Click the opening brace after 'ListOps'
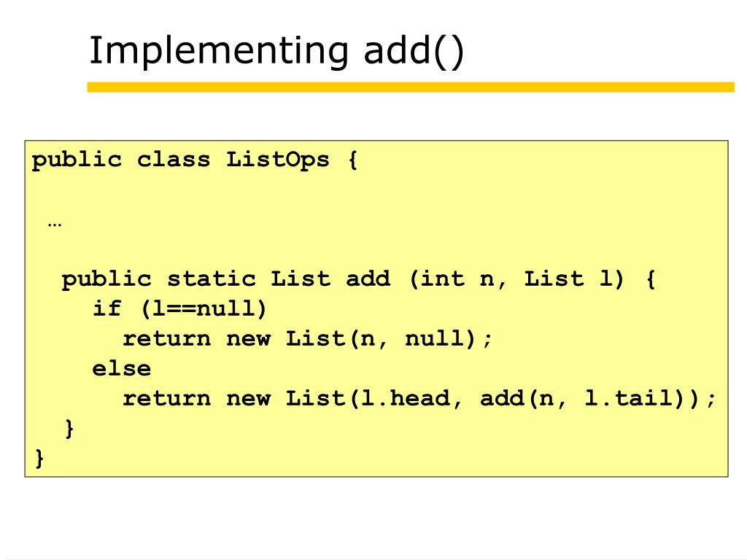The image size is (747, 560). pyautogui.click(x=352, y=160)
